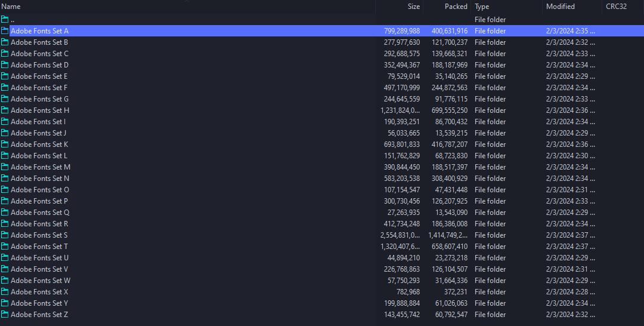Select the 'Adobe Fonts Set Z' name
This screenshot has height=326, width=644.
pos(39,315)
